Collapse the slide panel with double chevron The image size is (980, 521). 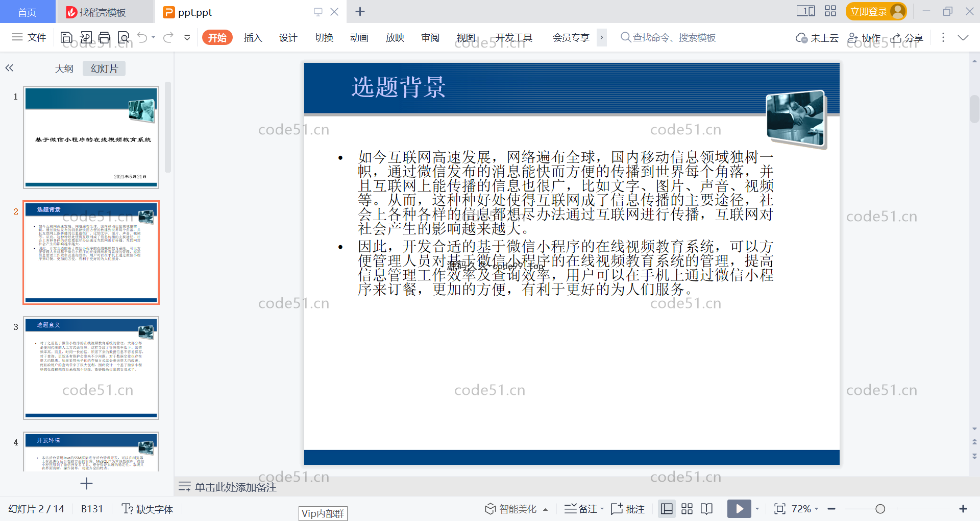click(9, 67)
